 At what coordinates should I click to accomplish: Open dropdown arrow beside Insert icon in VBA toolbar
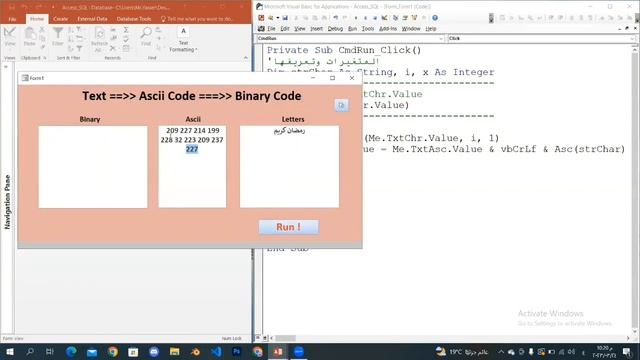pyautogui.click(x=278, y=18)
